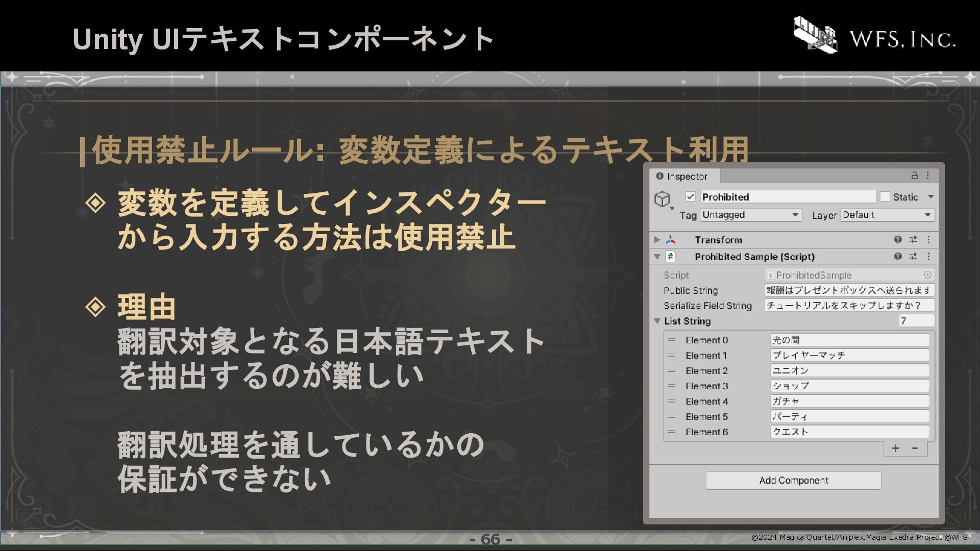Click the WFS, Inc. logo

point(874,36)
